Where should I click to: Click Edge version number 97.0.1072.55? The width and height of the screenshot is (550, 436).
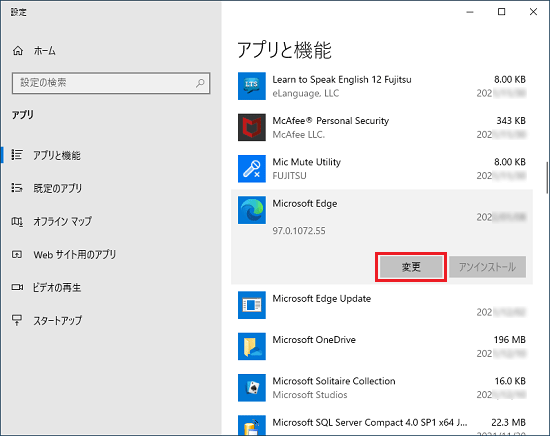click(x=299, y=231)
